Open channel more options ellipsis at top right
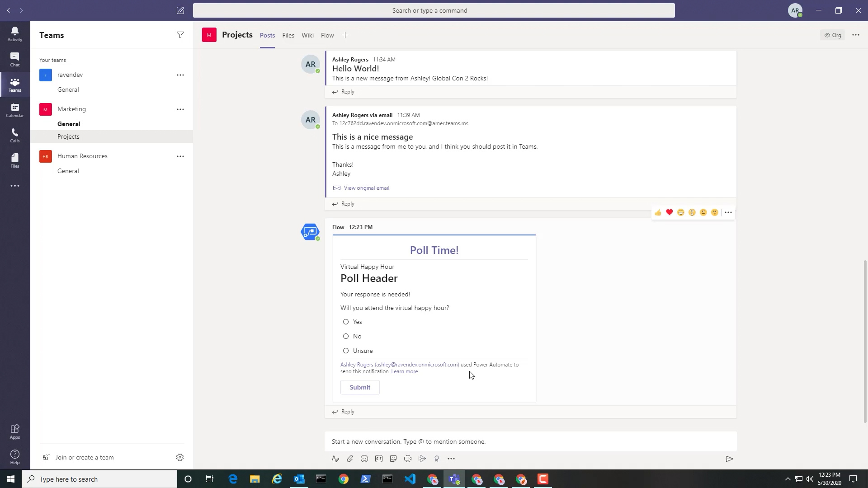This screenshot has height=488, width=868. click(856, 35)
